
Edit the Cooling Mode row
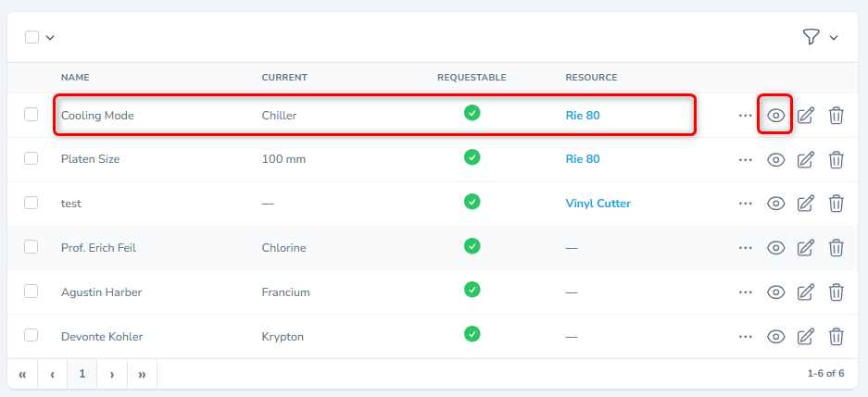coord(806,115)
